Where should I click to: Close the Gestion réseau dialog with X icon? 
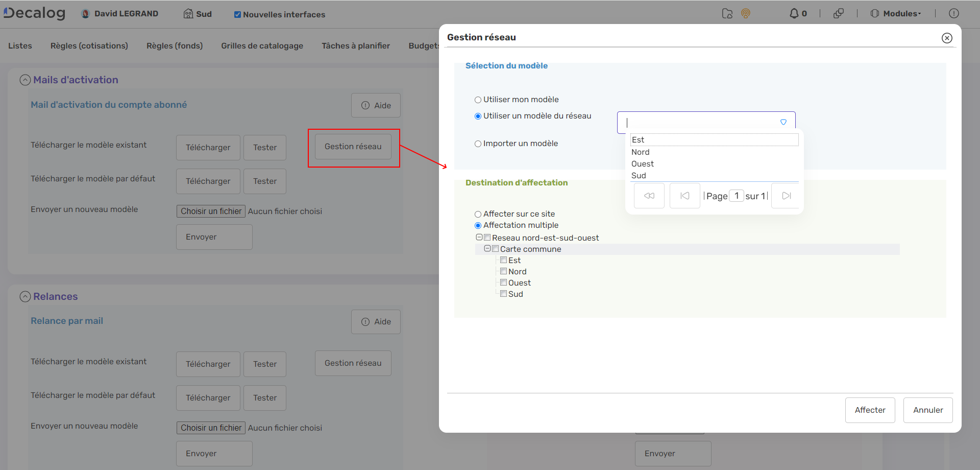(947, 38)
